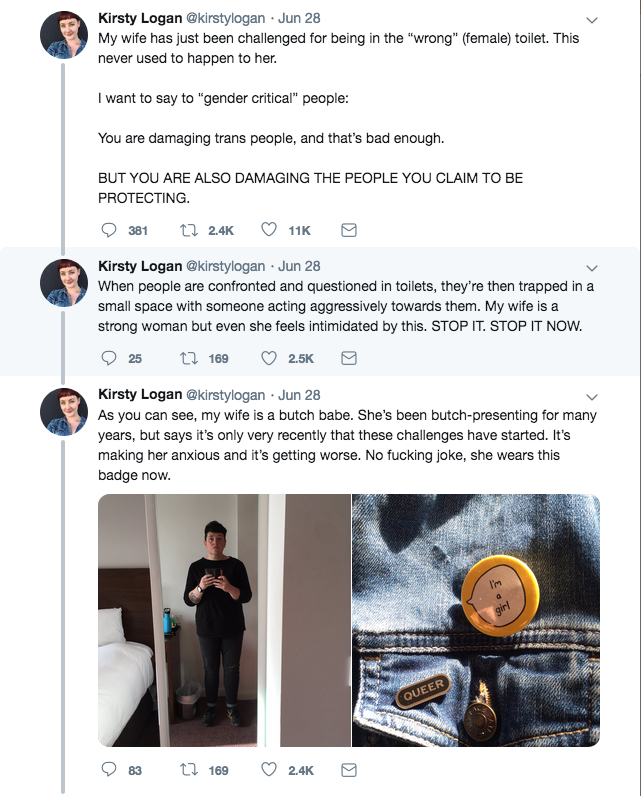Like the second tweet with 2.5K likes
This screenshot has width=641, height=796.
click(269, 358)
